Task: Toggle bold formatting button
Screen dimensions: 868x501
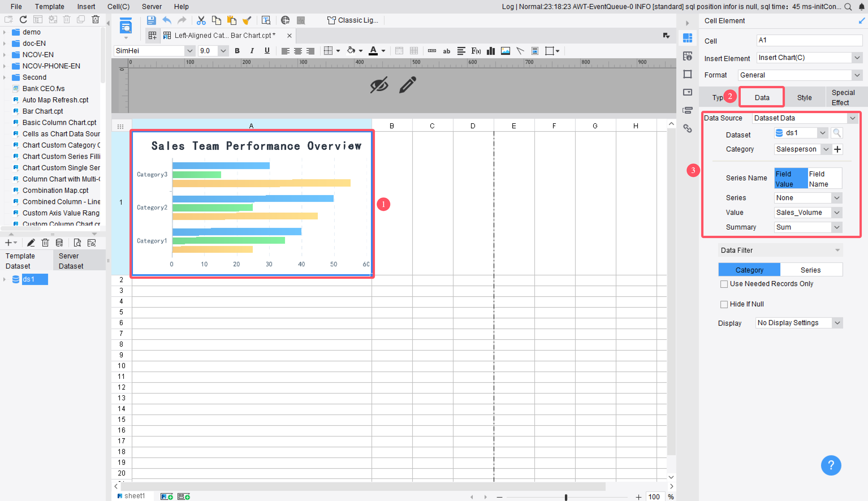Action: [237, 51]
